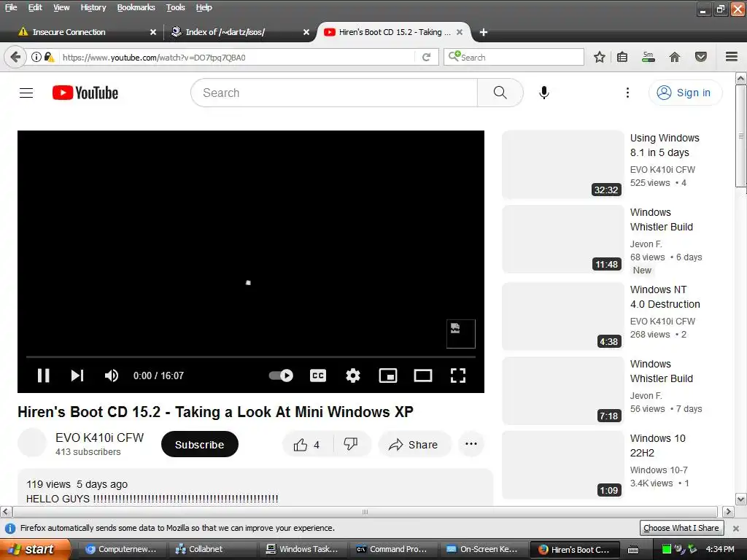747x560 pixels.
Task: Open more actions ellipsis under video
Action: pyautogui.click(x=471, y=444)
